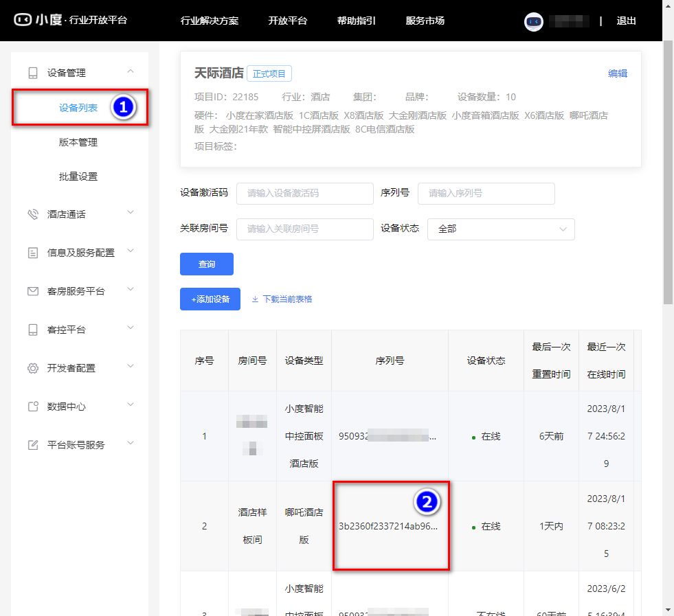Click the 设备管理 device icon

pos(33,73)
